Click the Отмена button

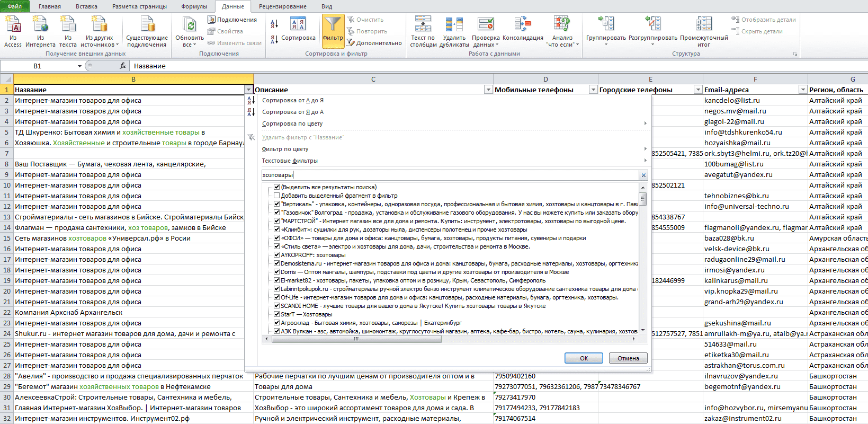(x=628, y=358)
